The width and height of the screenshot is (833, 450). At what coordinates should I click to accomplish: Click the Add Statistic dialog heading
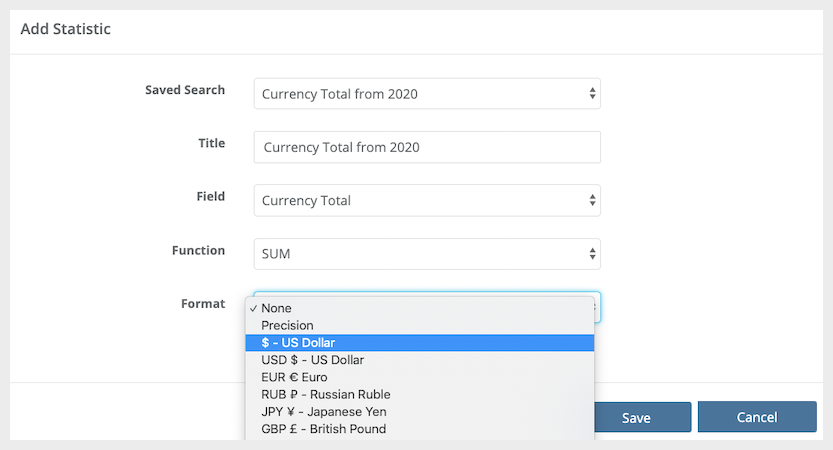[65, 29]
